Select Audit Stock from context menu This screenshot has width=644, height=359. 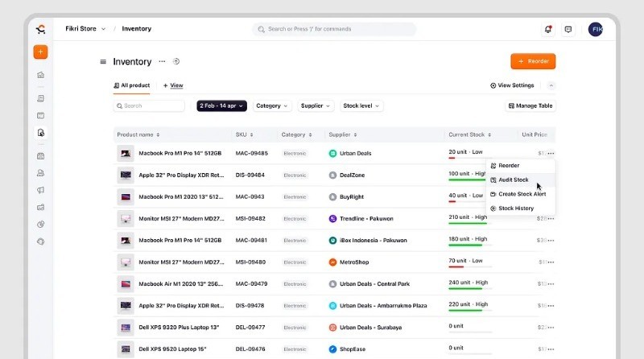520,180
